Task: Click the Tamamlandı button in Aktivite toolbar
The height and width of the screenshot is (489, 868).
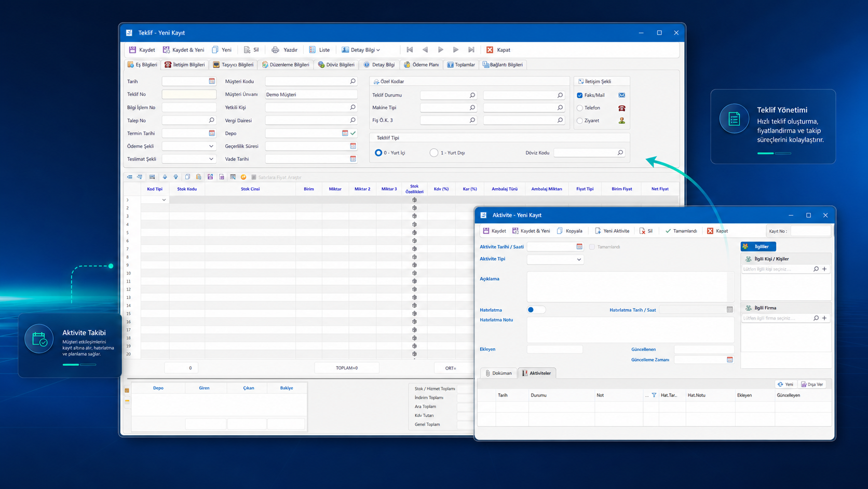Action: click(x=681, y=231)
